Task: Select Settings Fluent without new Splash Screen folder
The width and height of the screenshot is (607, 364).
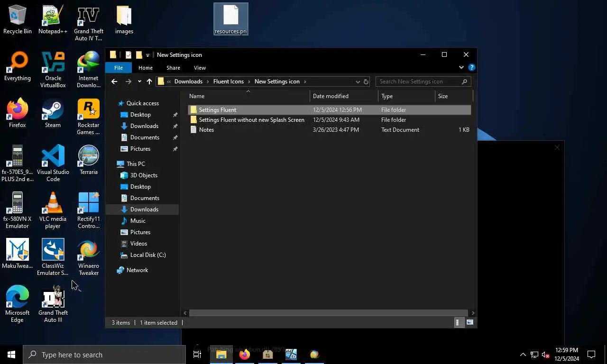Action: coord(329,120)
